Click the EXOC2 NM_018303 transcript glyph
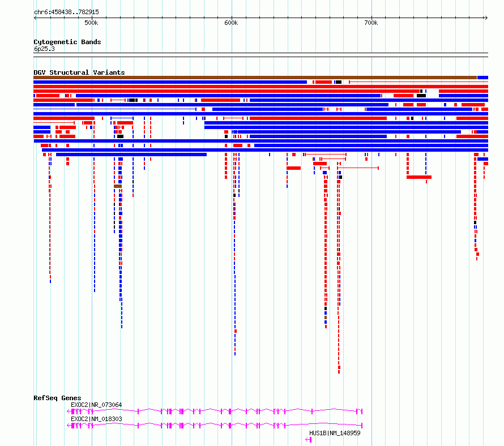The width and height of the screenshot is (504, 446). pos(215,426)
